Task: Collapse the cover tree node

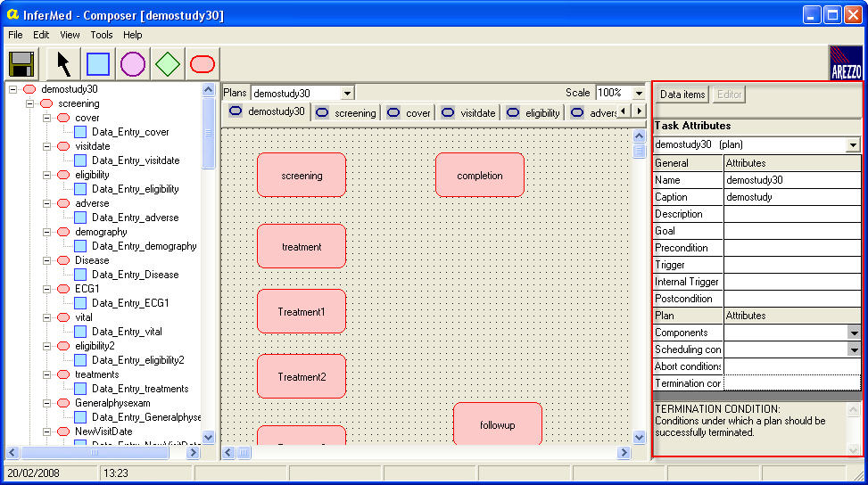Action: point(47,118)
